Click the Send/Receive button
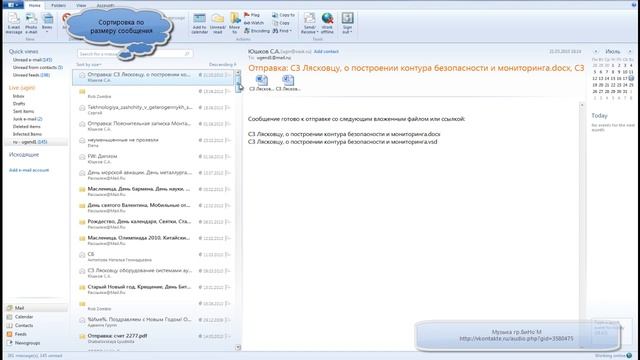This screenshot has height=360, width=640. [309, 23]
